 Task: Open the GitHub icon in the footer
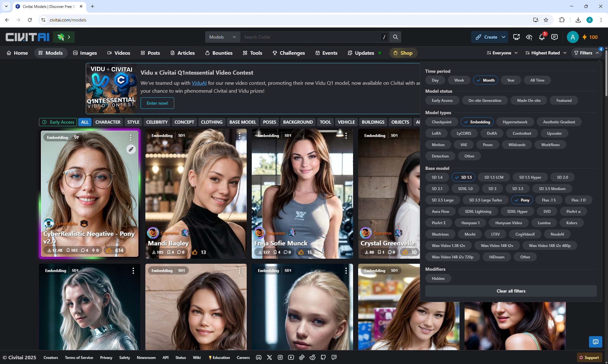click(323, 357)
